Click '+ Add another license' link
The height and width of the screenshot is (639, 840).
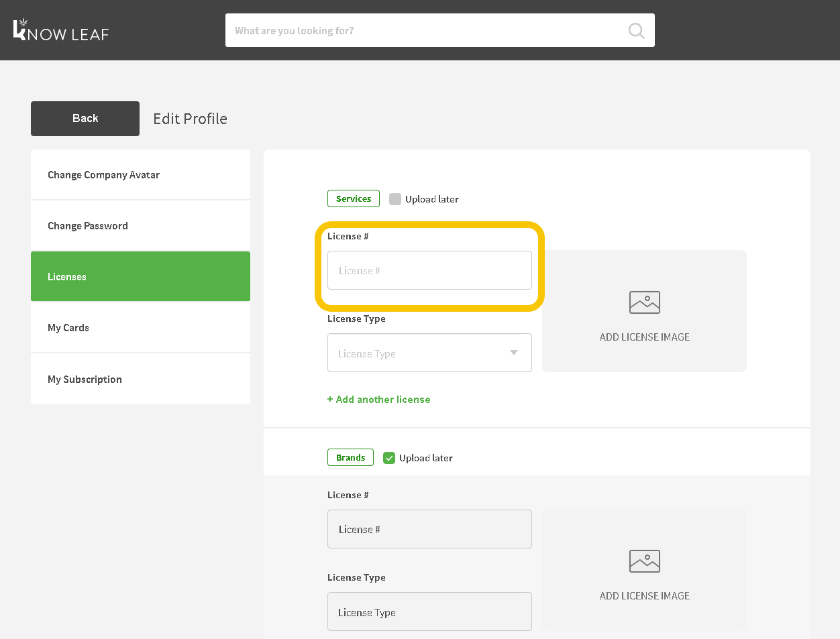coord(378,400)
